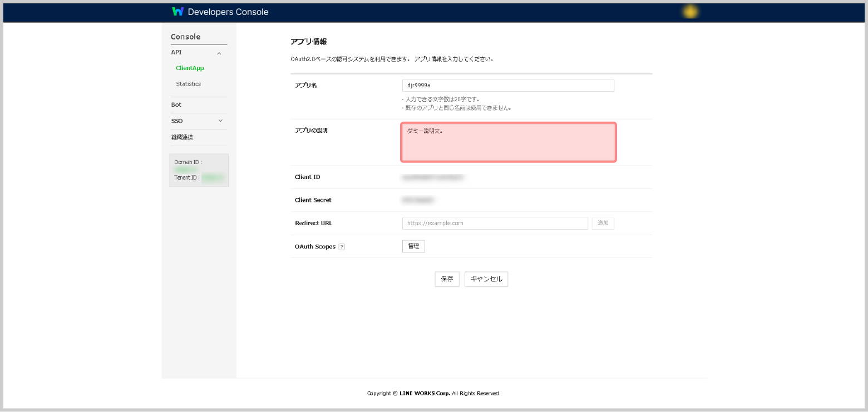Click the Redirect URL input field
This screenshot has width=868, height=412.
click(495, 223)
